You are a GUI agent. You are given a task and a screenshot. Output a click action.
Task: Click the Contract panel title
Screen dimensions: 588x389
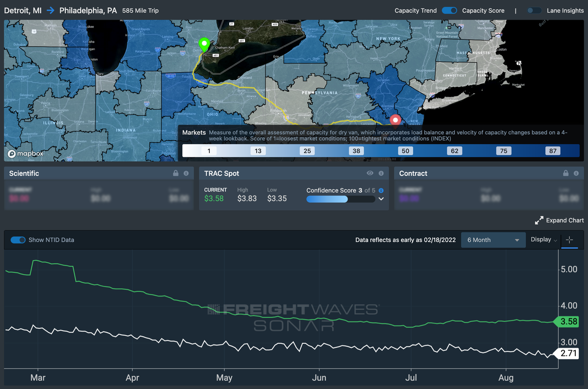point(413,173)
